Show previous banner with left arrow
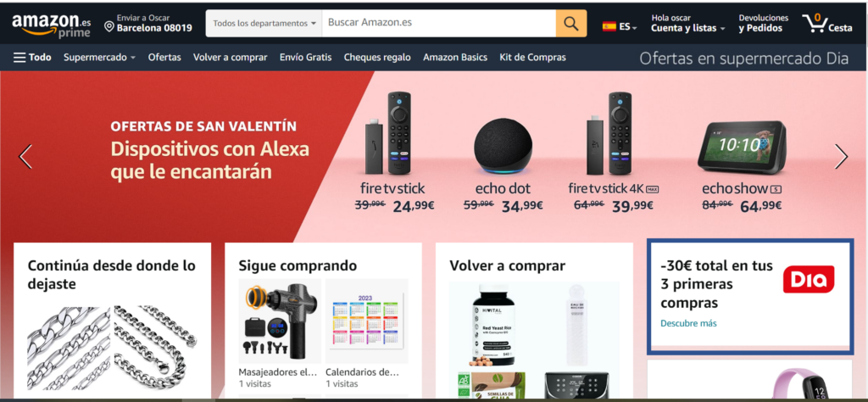The height and width of the screenshot is (402, 868). 25,157
